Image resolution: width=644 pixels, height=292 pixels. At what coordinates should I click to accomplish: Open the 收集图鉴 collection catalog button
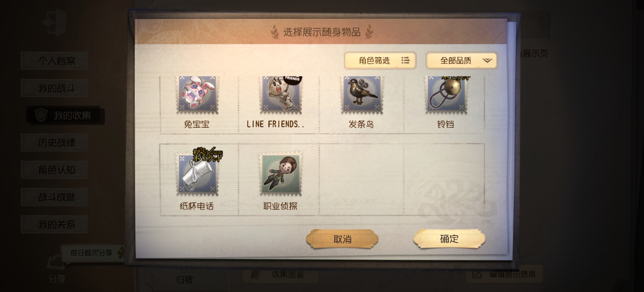coord(280,274)
